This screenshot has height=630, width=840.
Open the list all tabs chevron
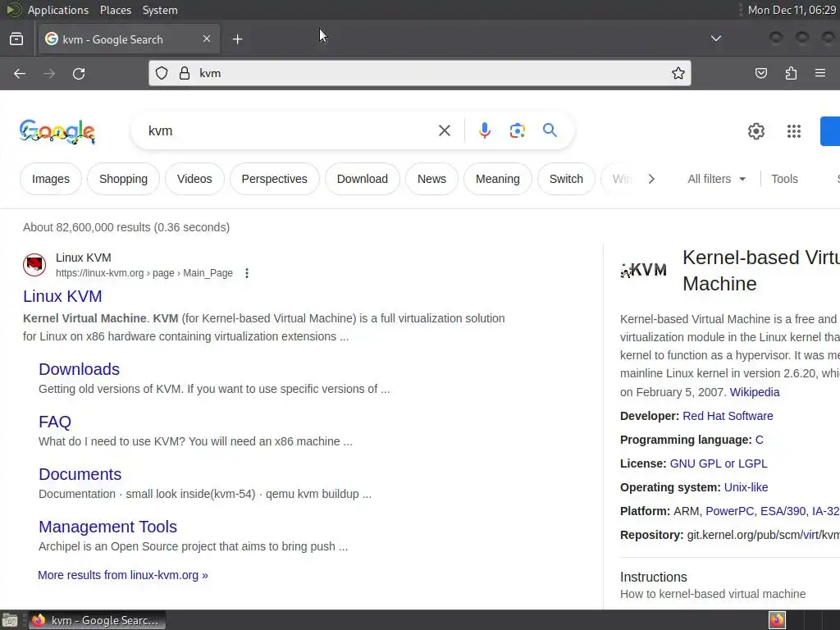pos(715,39)
